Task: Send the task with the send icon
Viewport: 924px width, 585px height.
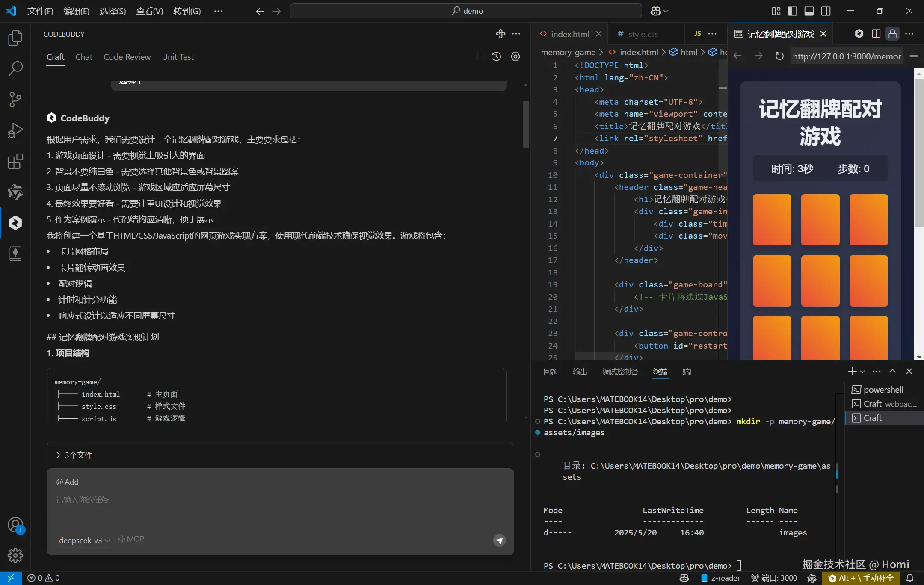Action: pyautogui.click(x=499, y=540)
